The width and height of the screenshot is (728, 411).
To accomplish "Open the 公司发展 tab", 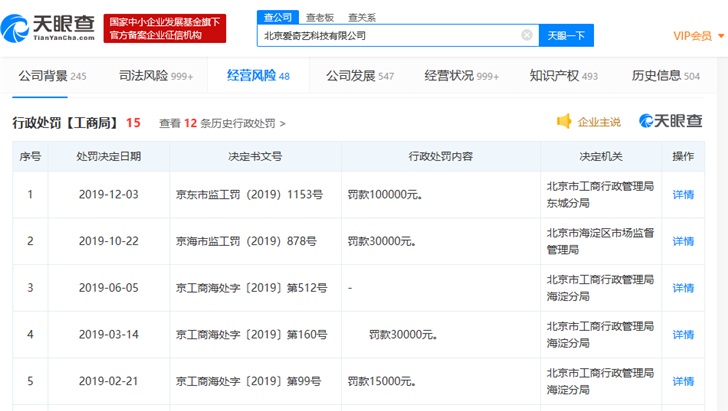I will pyautogui.click(x=360, y=76).
